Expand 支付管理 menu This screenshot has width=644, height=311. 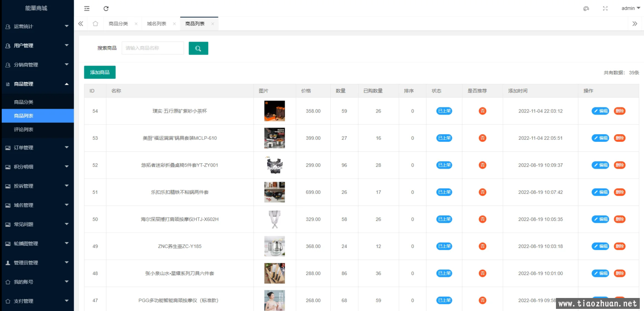click(x=37, y=301)
